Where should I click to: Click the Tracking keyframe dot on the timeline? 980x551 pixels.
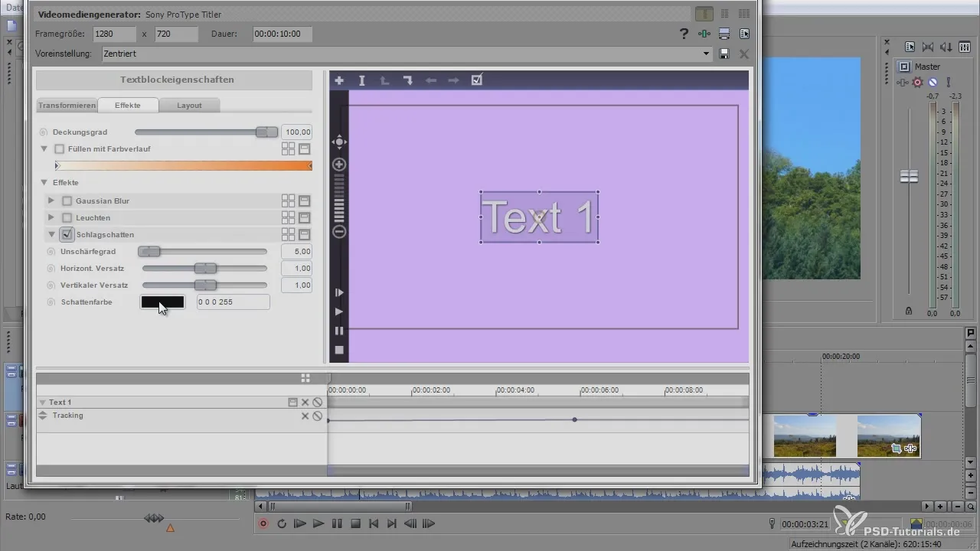tap(574, 419)
